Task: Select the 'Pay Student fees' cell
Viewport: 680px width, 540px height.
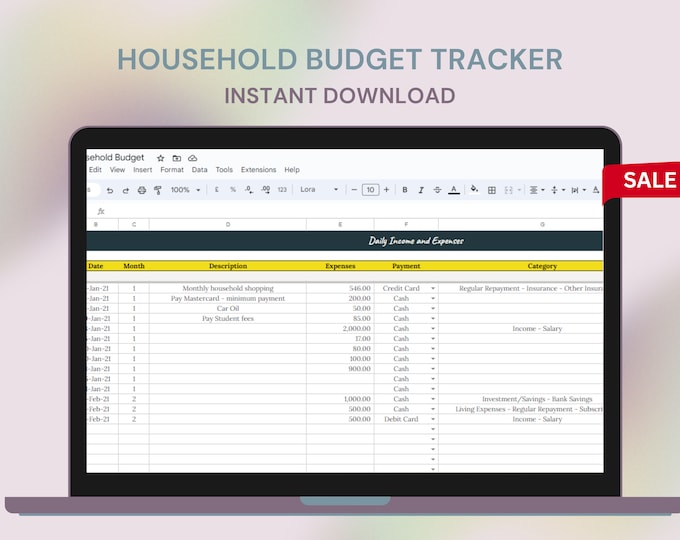Action: pos(228,318)
